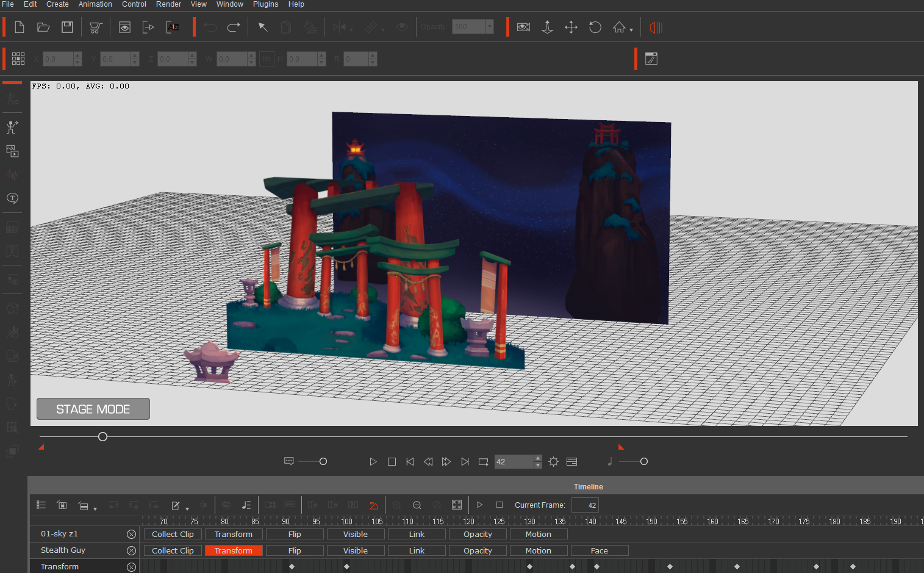This screenshot has width=924, height=573.
Task: Click the timeline track list icon
Action: (x=41, y=505)
